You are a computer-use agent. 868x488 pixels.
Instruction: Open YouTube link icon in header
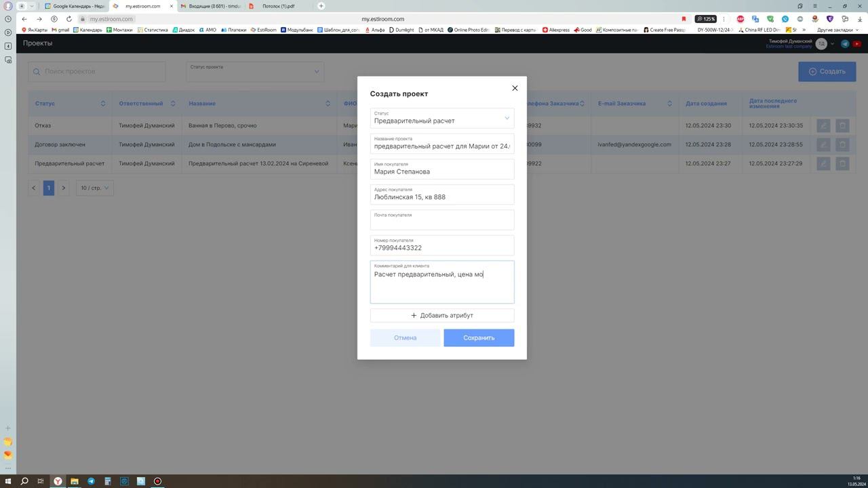pyautogui.click(x=856, y=43)
